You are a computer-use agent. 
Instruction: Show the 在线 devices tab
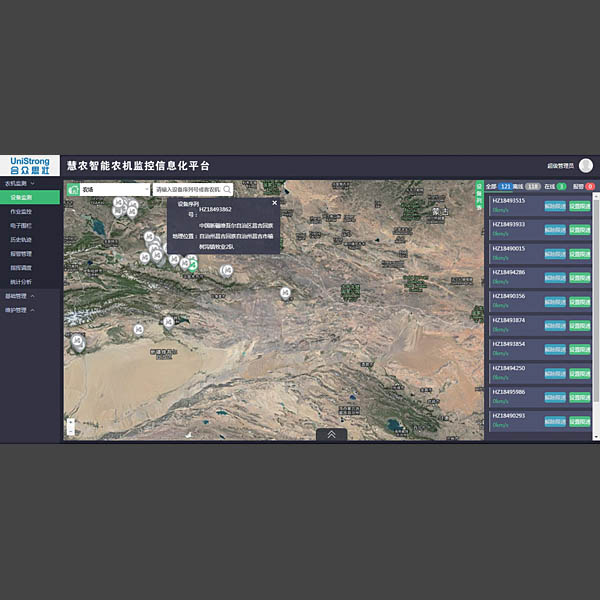pyautogui.click(x=555, y=187)
